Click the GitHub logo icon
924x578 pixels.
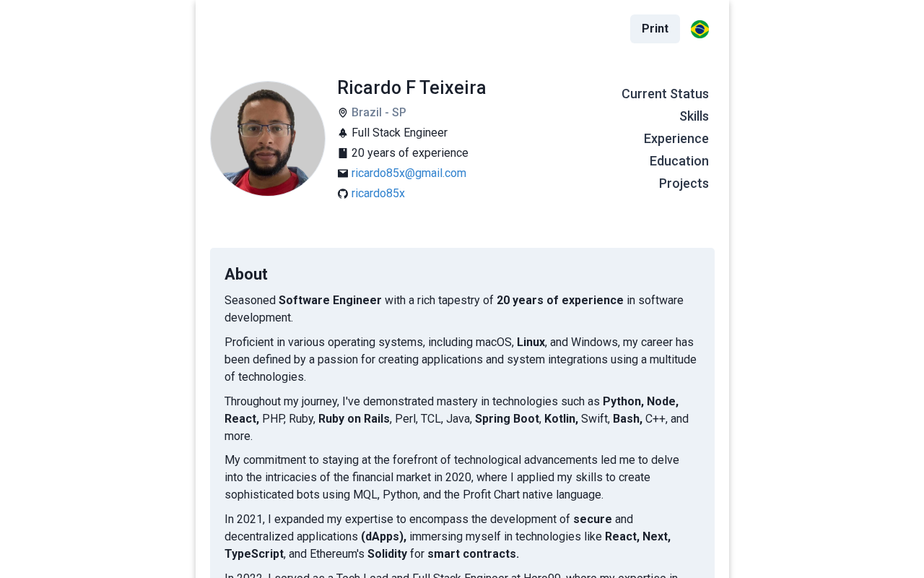click(x=343, y=194)
